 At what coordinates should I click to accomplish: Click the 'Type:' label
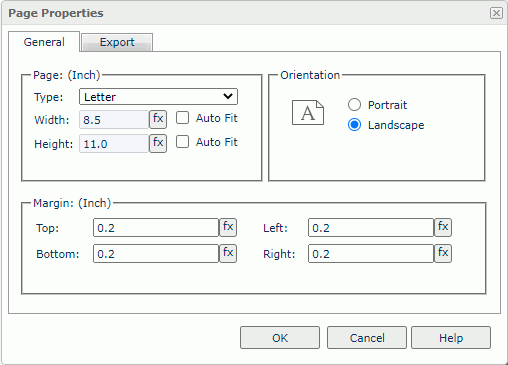pyautogui.click(x=49, y=97)
